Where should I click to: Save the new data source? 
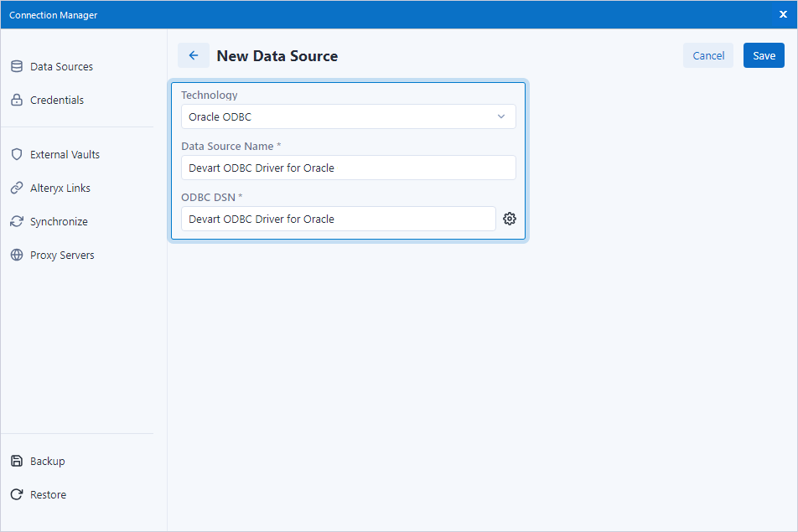pyautogui.click(x=764, y=55)
